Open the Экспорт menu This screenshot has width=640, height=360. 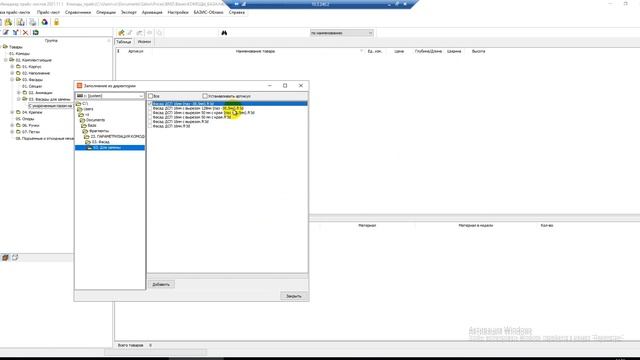pos(129,12)
